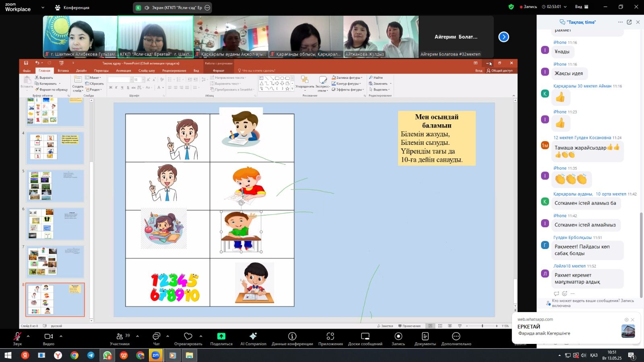The width and height of the screenshot is (644, 362).
Task: Switch to the Вставка ribbon tab
Action: point(63,70)
